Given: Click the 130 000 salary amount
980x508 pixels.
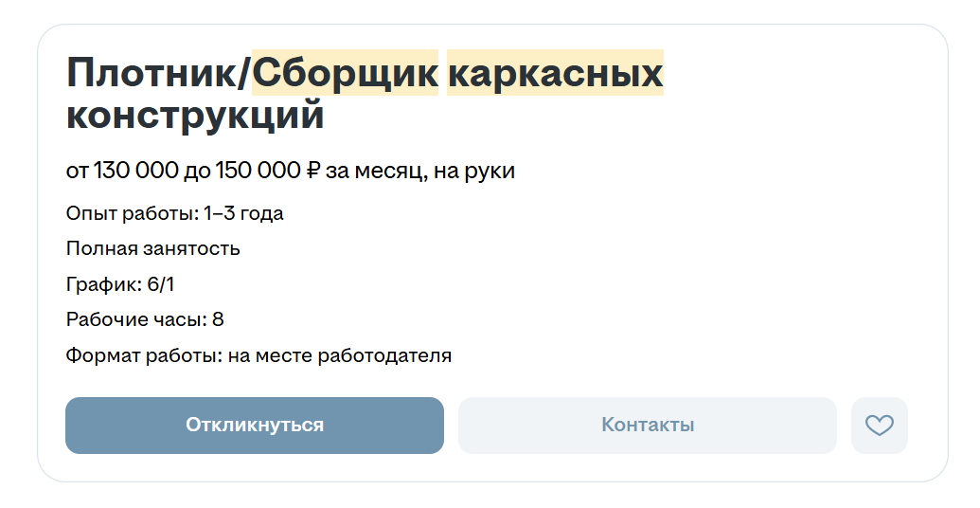Looking at the screenshot, I should [135, 171].
